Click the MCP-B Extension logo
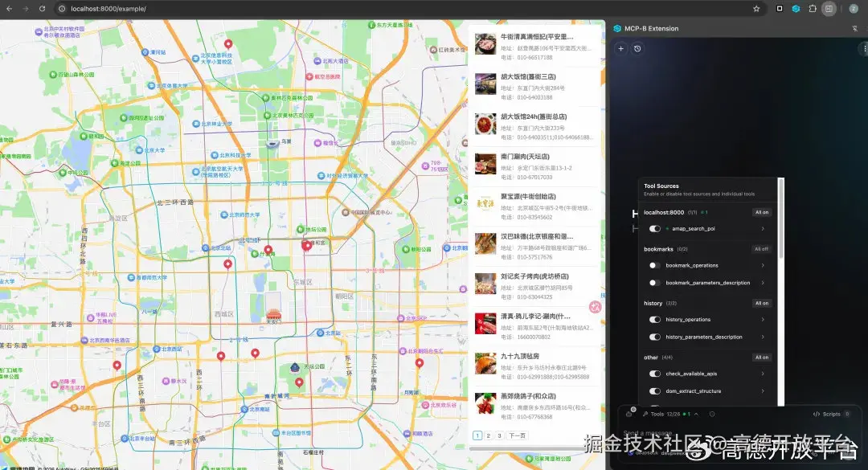 (x=617, y=29)
